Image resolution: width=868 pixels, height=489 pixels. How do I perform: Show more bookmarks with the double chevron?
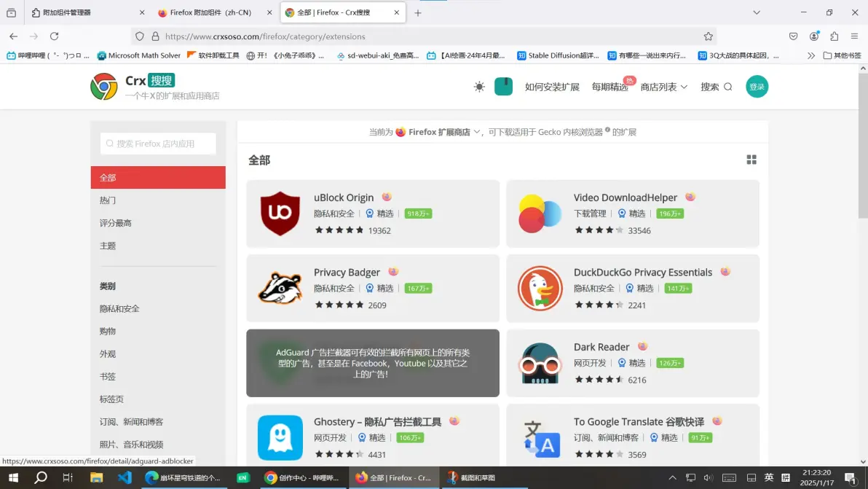click(x=811, y=55)
